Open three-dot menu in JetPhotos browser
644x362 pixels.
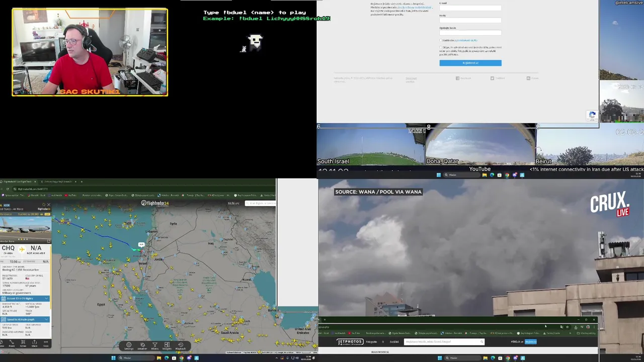pyautogui.click(x=594, y=327)
